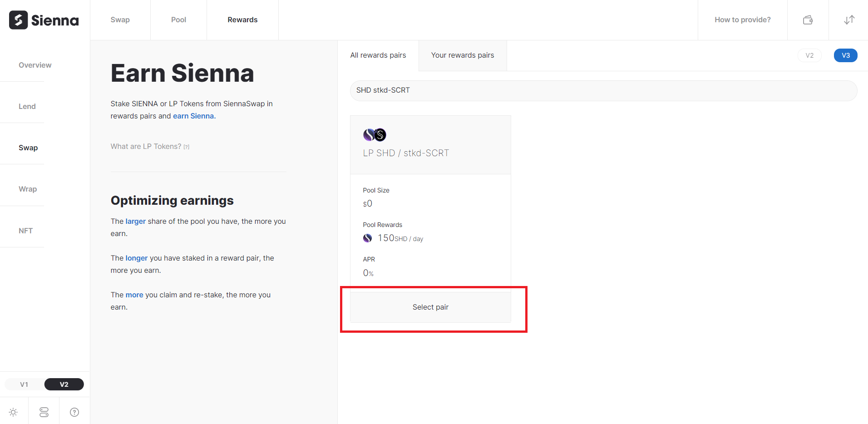
Task: Go to Overview in sidebar
Action: 35,65
